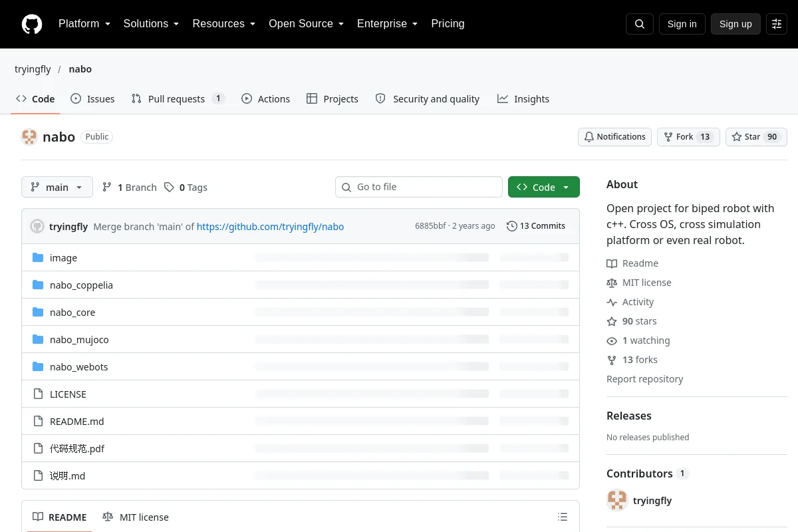The width and height of the screenshot is (798, 532).
Task: Select the MIT license tab
Action: (x=136, y=517)
